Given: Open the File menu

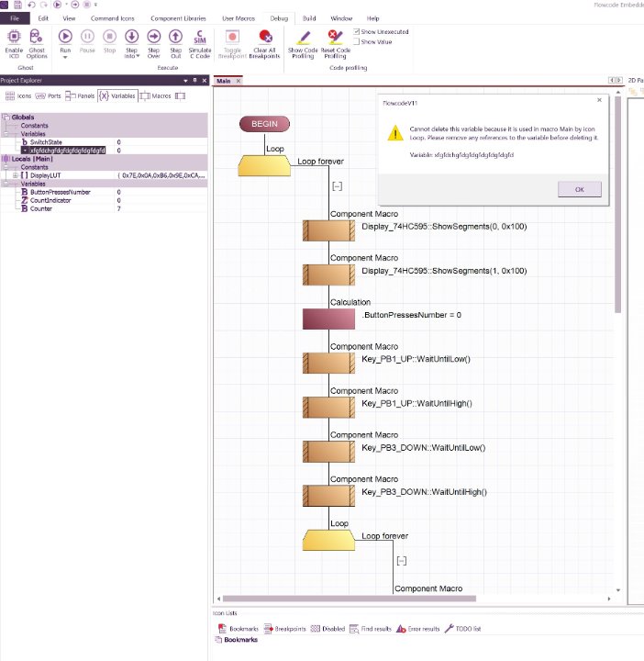Looking at the screenshot, I should pos(15,18).
